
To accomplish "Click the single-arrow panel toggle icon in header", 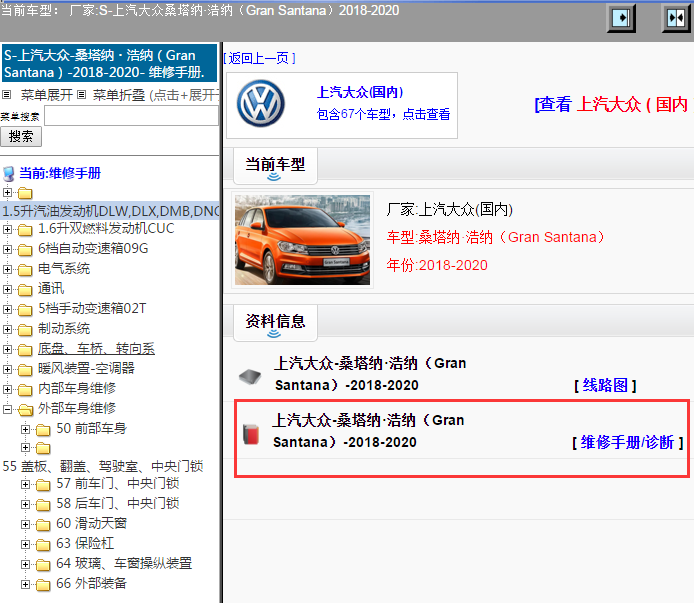I will (x=621, y=18).
